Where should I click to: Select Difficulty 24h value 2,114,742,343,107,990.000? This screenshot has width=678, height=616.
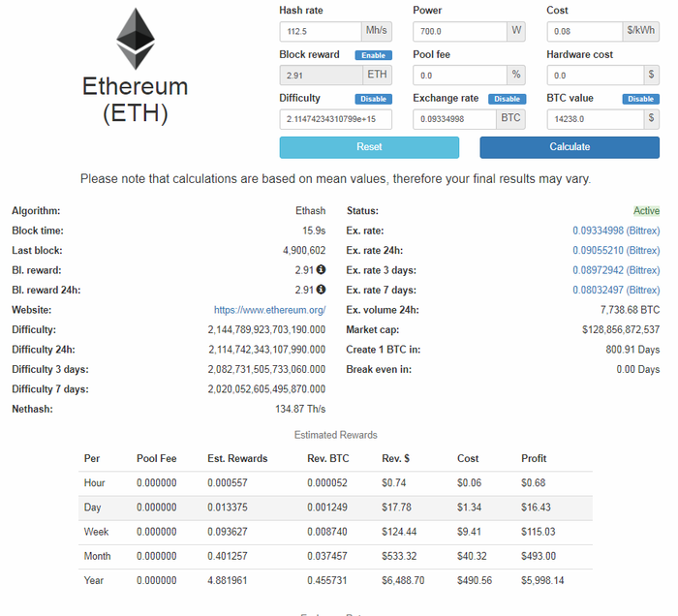266,350
